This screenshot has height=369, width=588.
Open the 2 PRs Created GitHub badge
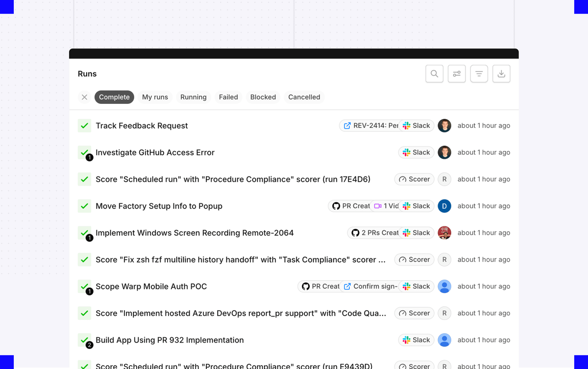tap(374, 233)
